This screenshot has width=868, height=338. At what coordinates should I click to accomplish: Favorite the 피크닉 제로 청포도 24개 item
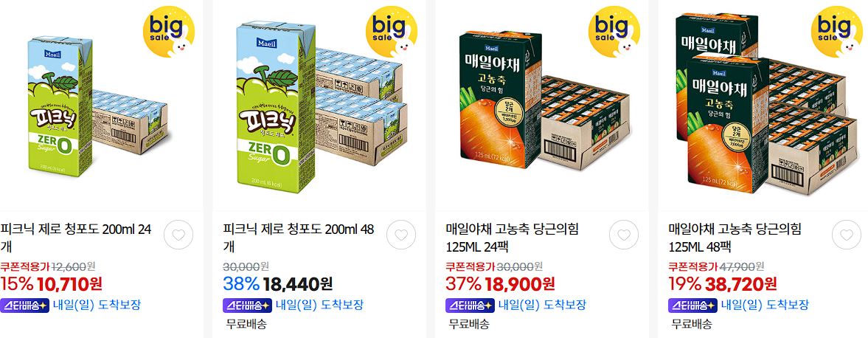click(178, 235)
